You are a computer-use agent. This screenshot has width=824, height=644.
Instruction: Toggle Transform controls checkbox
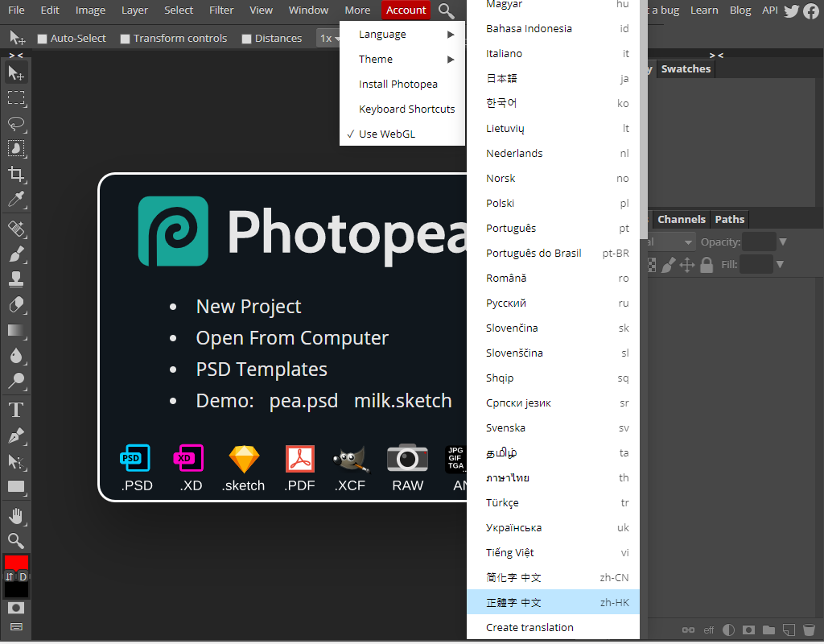(125, 39)
